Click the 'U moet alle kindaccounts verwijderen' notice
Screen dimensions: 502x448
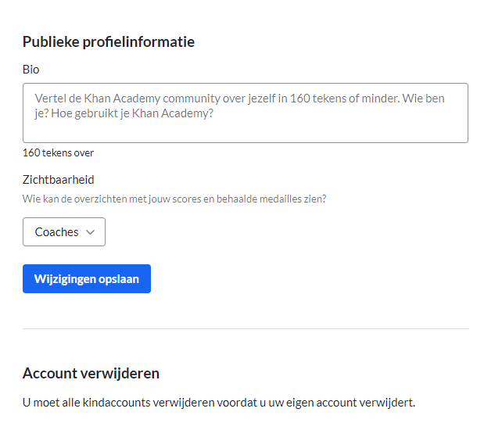(219, 403)
